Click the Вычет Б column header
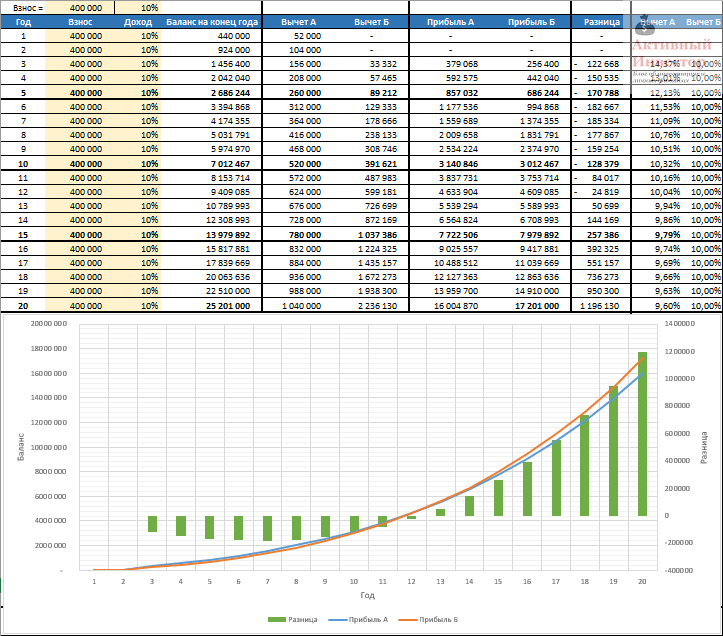 tap(371, 22)
